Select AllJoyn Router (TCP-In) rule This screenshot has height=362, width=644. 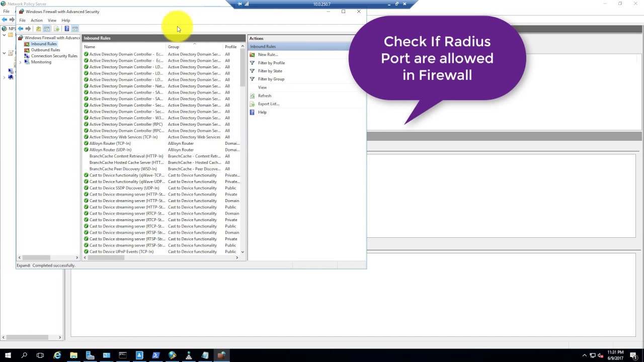(110, 143)
